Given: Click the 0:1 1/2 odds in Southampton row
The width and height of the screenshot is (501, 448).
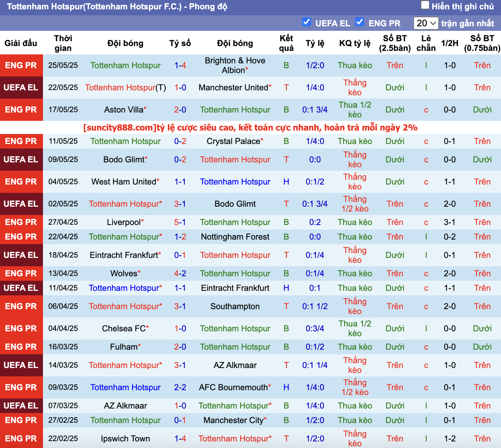Looking at the screenshot, I should 315,306.
